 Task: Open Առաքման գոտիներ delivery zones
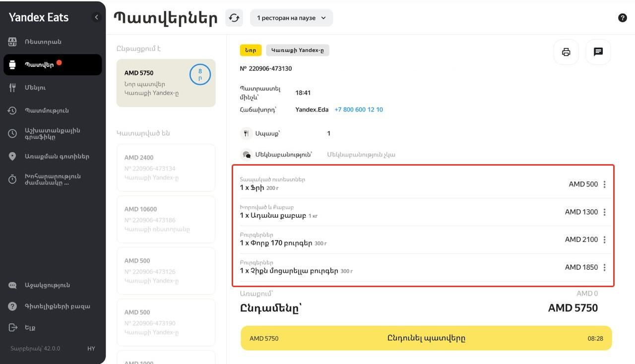57,156
